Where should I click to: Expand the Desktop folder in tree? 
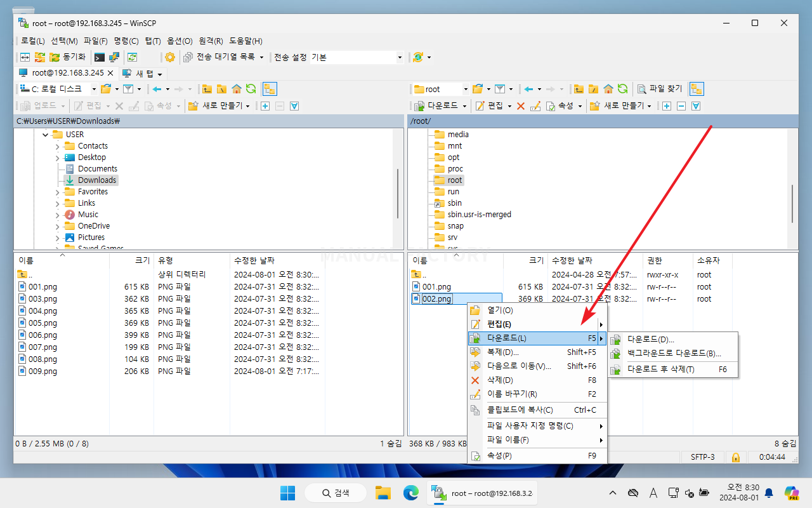tap(57, 157)
